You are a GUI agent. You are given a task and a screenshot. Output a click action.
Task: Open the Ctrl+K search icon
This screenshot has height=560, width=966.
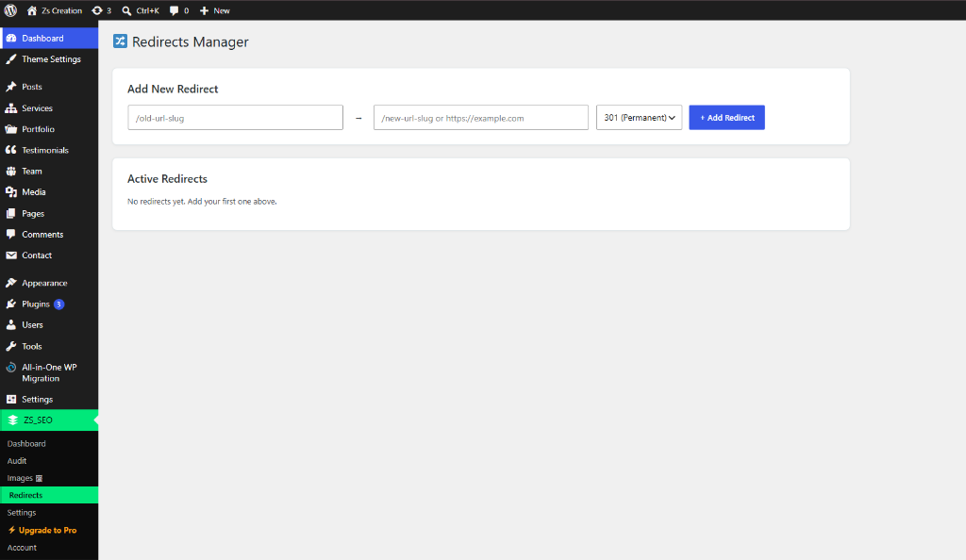(x=126, y=10)
